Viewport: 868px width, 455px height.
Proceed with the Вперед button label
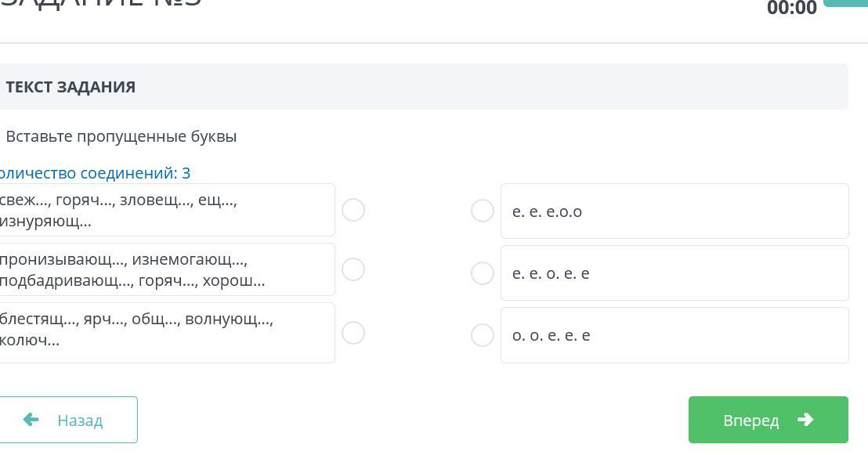pos(750,421)
